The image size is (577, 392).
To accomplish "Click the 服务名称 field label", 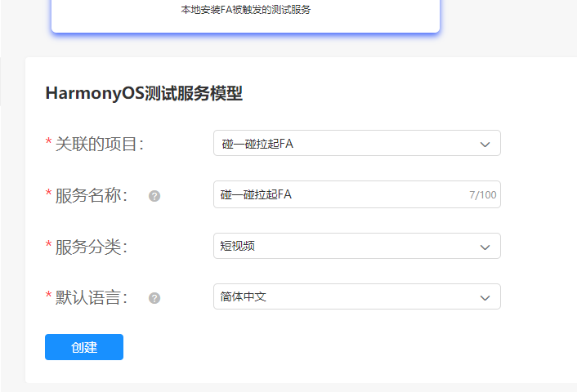I will click(92, 196).
